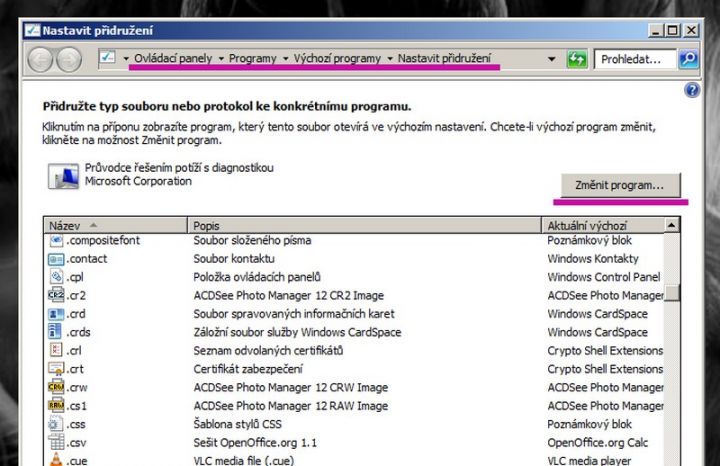Click the diagnostics troubleshooter program icon

coord(63,175)
